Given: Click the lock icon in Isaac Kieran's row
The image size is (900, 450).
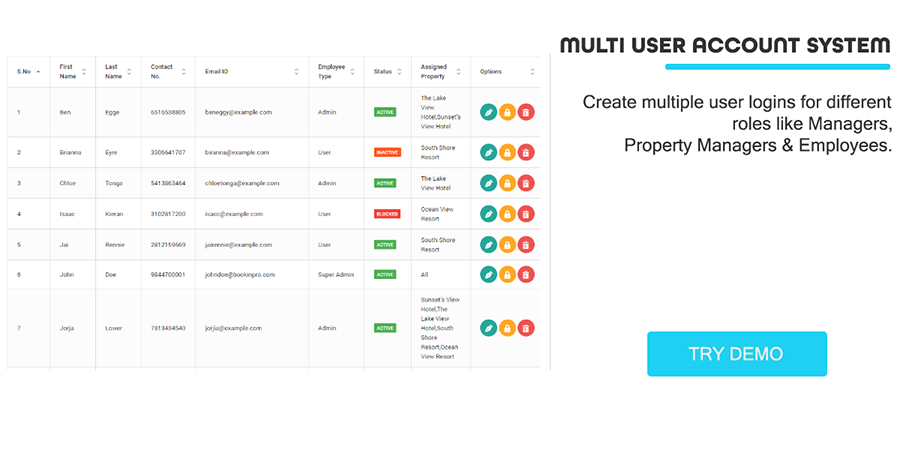Looking at the screenshot, I should [507, 213].
